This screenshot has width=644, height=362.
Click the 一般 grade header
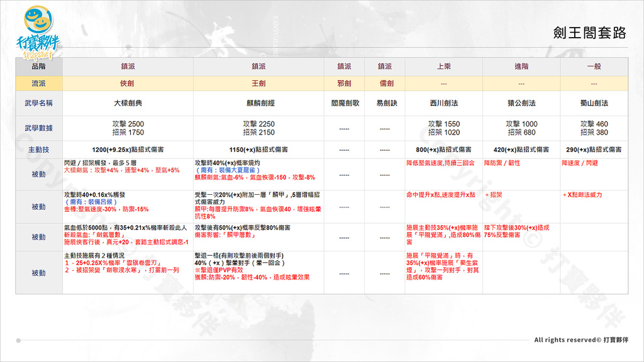(594, 67)
